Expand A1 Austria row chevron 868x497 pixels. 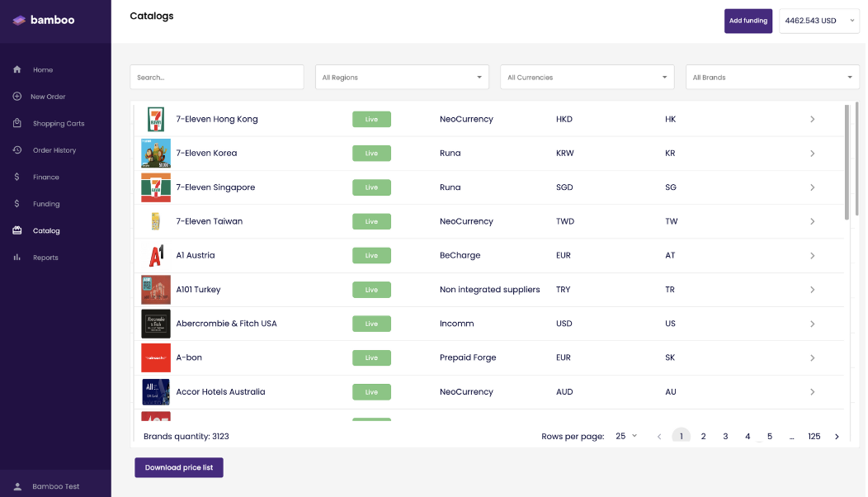[x=812, y=255]
